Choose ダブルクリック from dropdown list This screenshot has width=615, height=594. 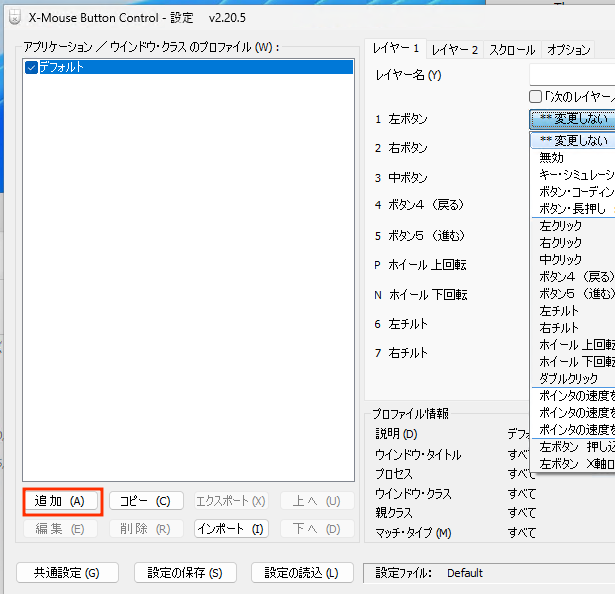coord(573,379)
